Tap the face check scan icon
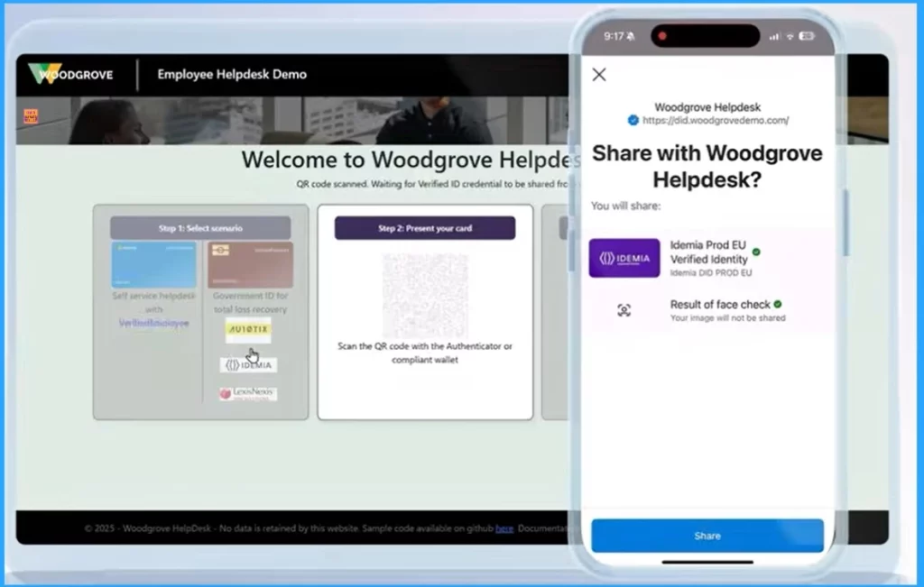This screenshot has height=587, width=924. 624,310
